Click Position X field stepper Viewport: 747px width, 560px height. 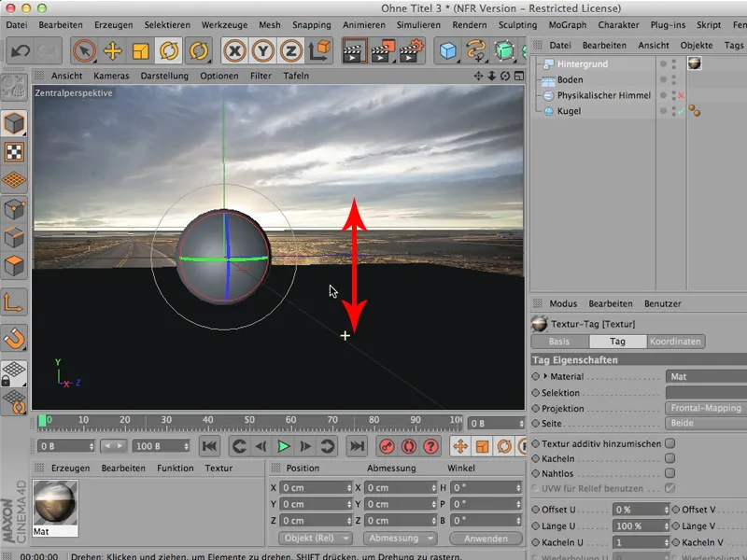[348, 487]
